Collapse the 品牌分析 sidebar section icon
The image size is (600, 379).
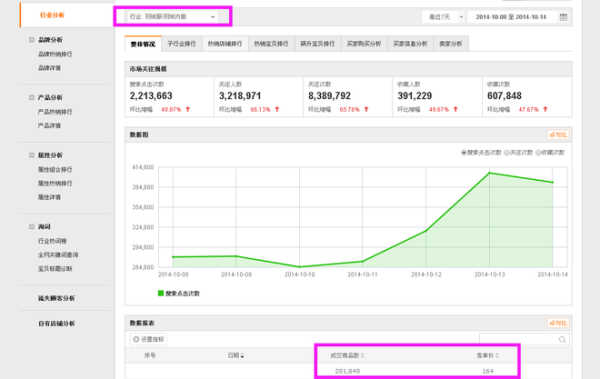[x=32, y=40]
